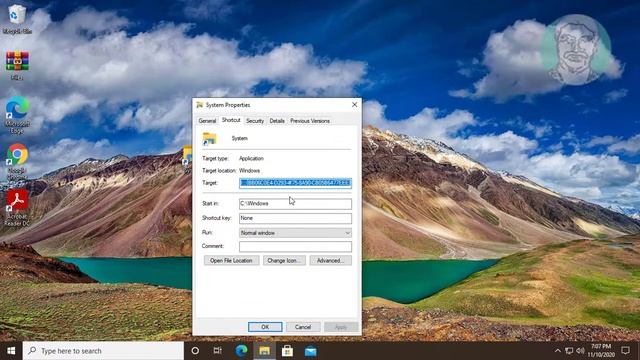Open Edge from the taskbar
This screenshot has width=640, height=360.
pyautogui.click(x=241, y=351)
